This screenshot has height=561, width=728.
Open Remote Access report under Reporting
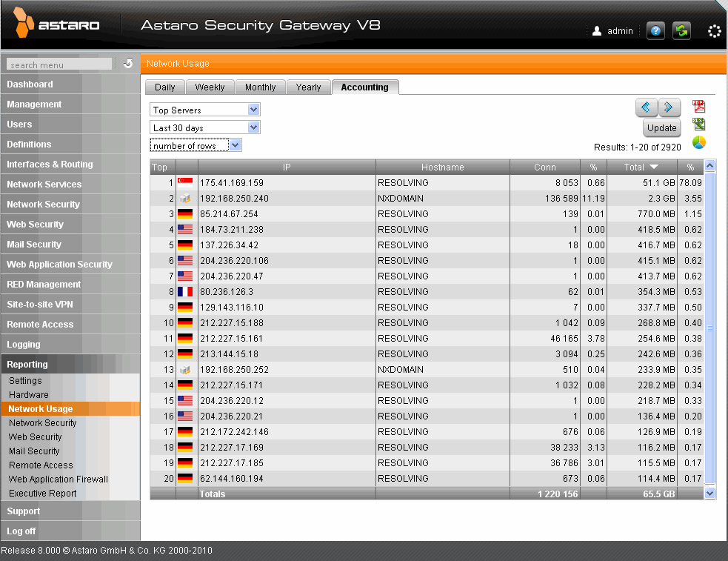pyautogui.click(x=41, y=465)
